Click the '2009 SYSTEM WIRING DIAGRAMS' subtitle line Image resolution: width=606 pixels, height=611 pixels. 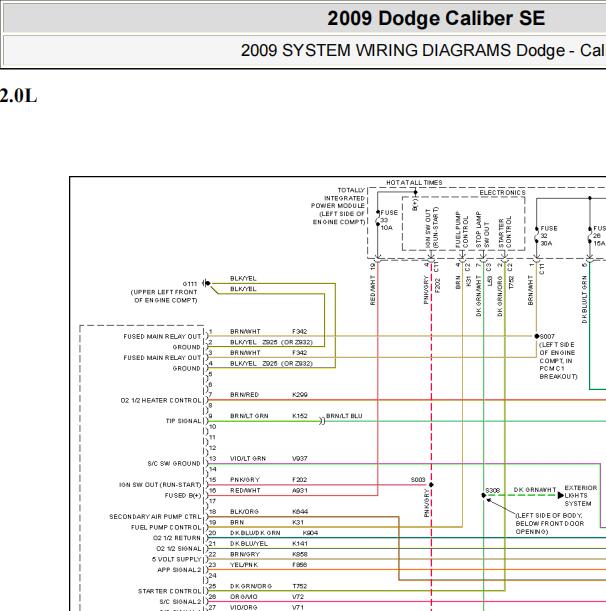point(423,51)
